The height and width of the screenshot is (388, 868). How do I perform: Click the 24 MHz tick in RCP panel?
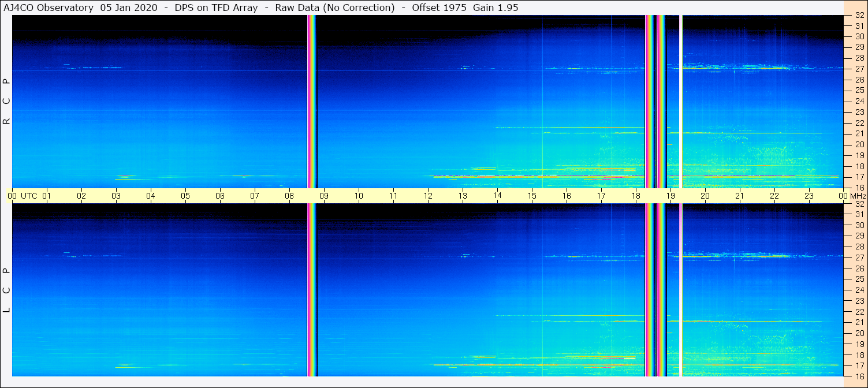point(859,101)
